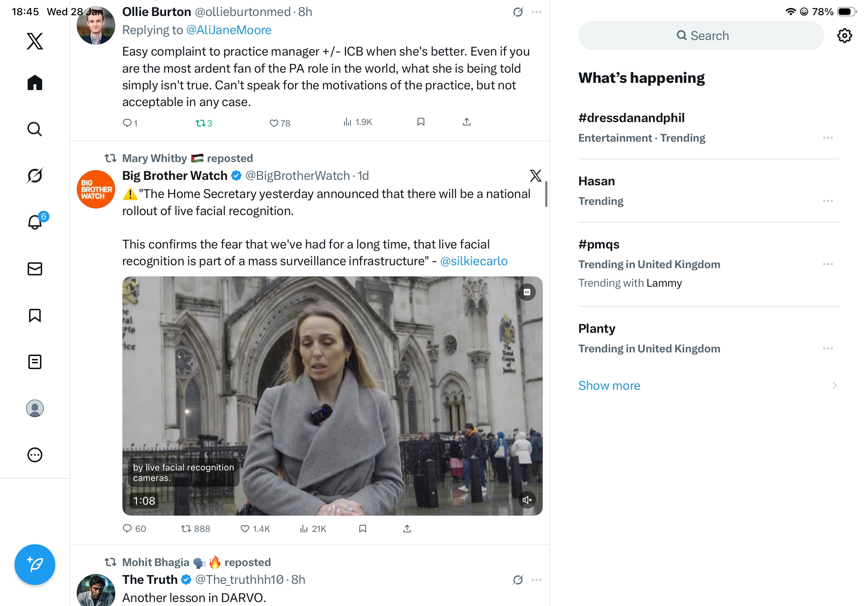Open the #pmqs trending topic

(599, 245)
